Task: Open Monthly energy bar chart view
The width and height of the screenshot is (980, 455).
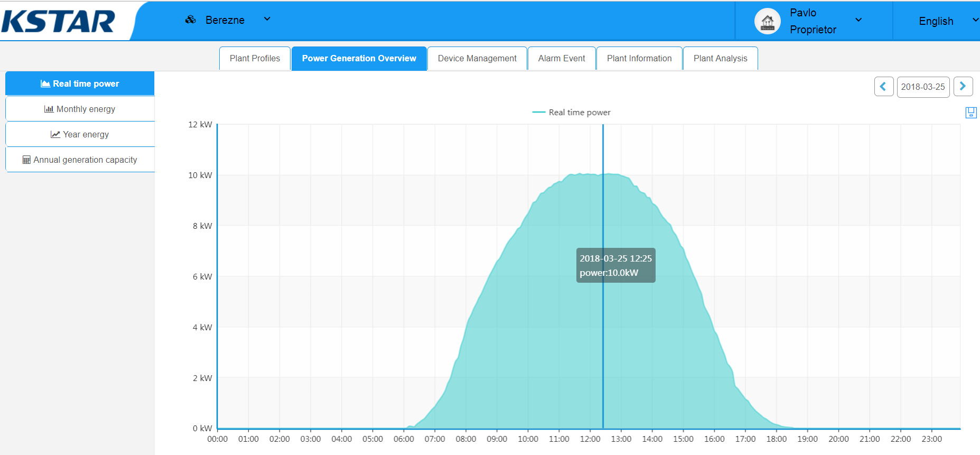Action: pos(80,109)
